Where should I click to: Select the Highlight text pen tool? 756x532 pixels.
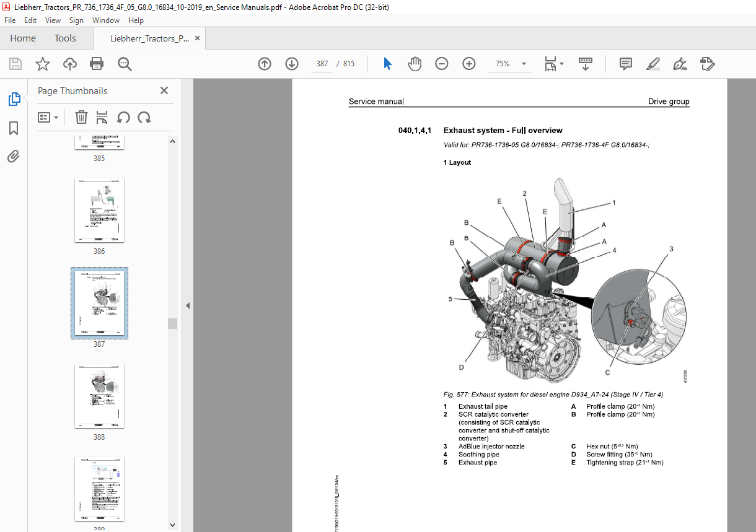click(x=653, y=64)
